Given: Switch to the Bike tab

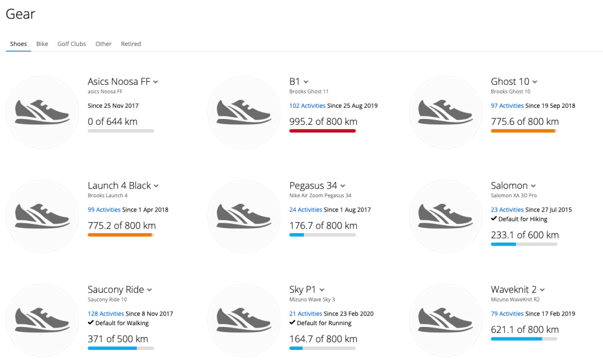Looking at the screenshot, I should (x=42, y=44).
